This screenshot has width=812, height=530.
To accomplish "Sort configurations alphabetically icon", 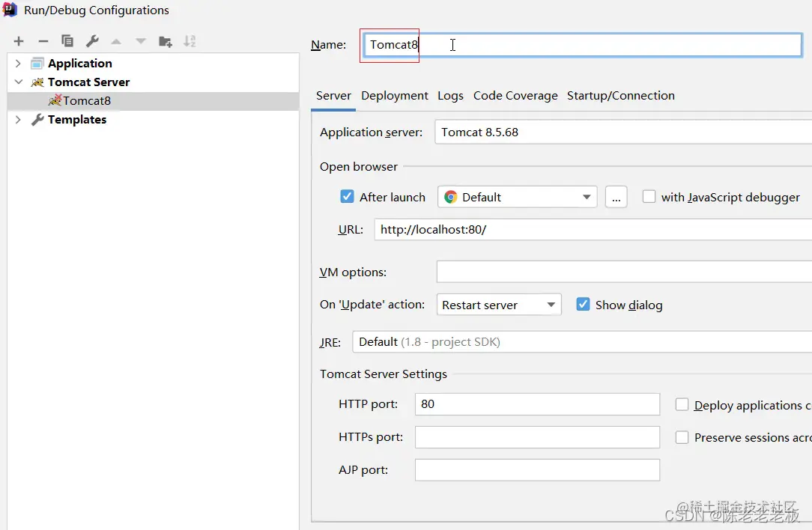I will pyautogui.click(x=190, y=41).
